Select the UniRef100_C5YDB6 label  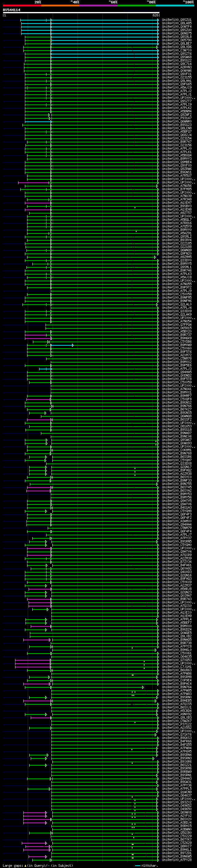176,342
